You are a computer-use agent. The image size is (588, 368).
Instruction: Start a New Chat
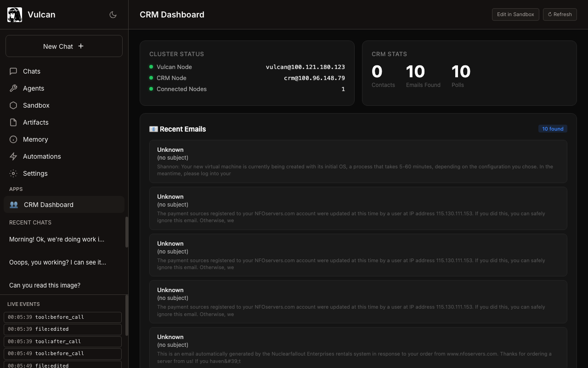point(64,46)
